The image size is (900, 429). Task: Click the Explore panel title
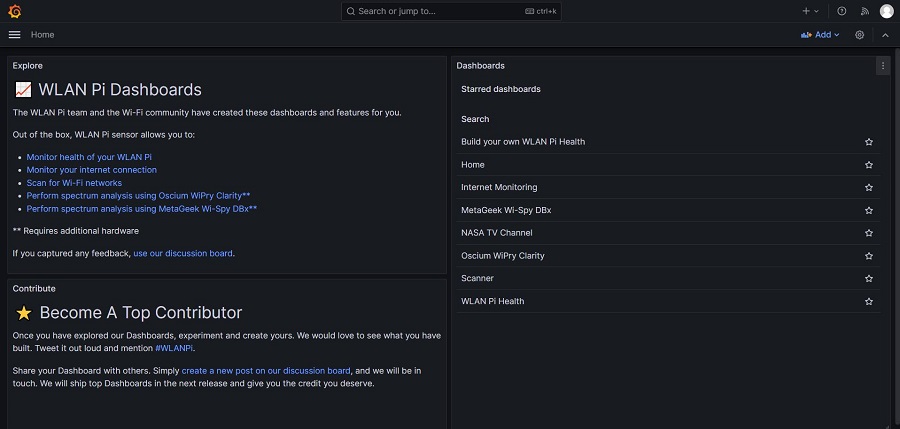click(28, 65)
